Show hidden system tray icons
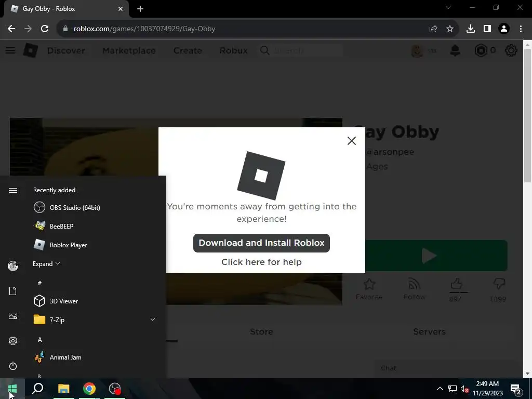This screenshot has width=532, height=399. coord(440,389)
